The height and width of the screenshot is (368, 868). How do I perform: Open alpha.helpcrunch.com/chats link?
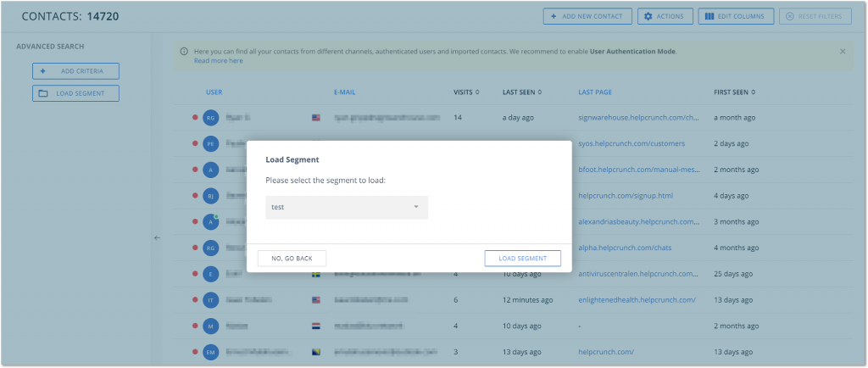click(625, 248)
